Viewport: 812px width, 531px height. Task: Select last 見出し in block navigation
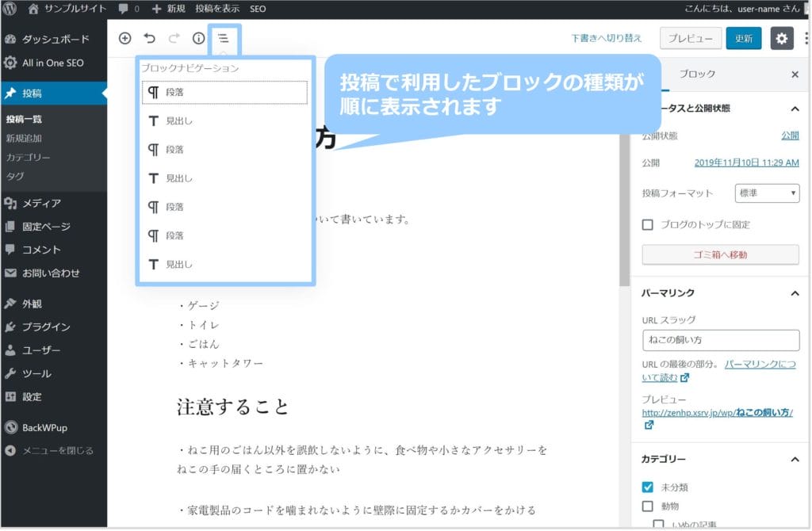(224, 264)
